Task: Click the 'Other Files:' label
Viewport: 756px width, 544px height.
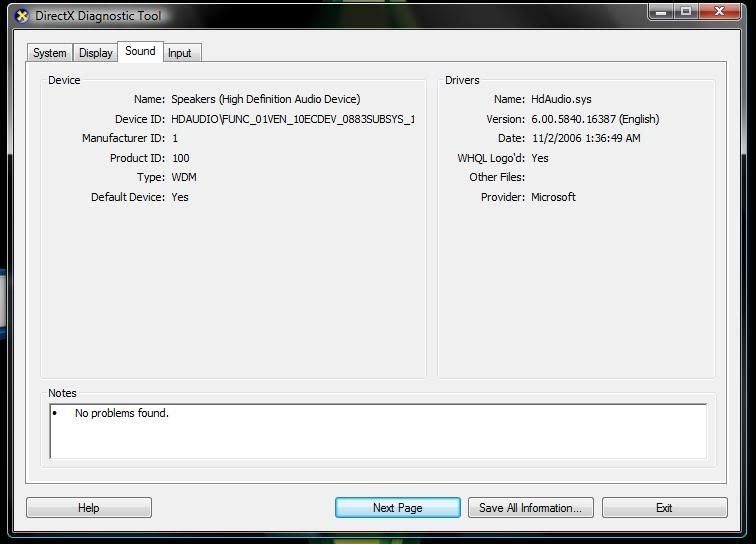Action: (497, 177)
